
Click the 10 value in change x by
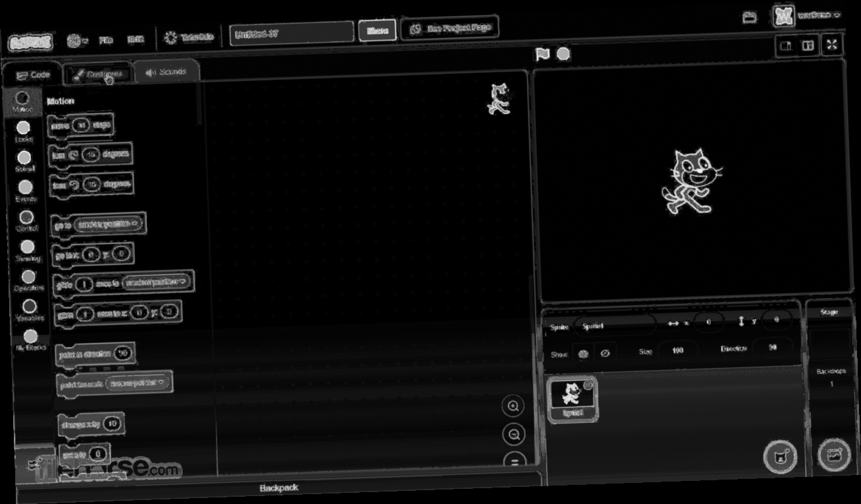112,425
